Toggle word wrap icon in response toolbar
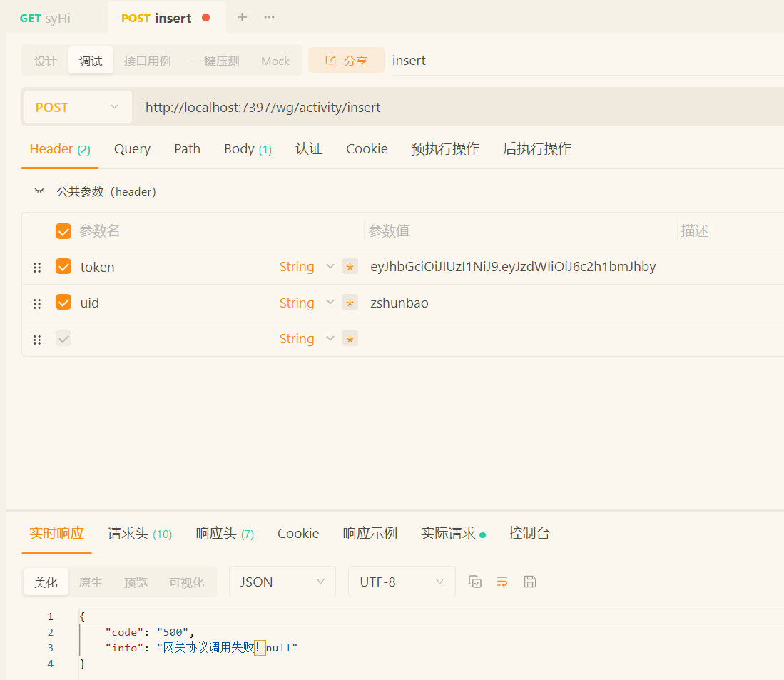This screenshot has width=784, height=680. [502, 582]
